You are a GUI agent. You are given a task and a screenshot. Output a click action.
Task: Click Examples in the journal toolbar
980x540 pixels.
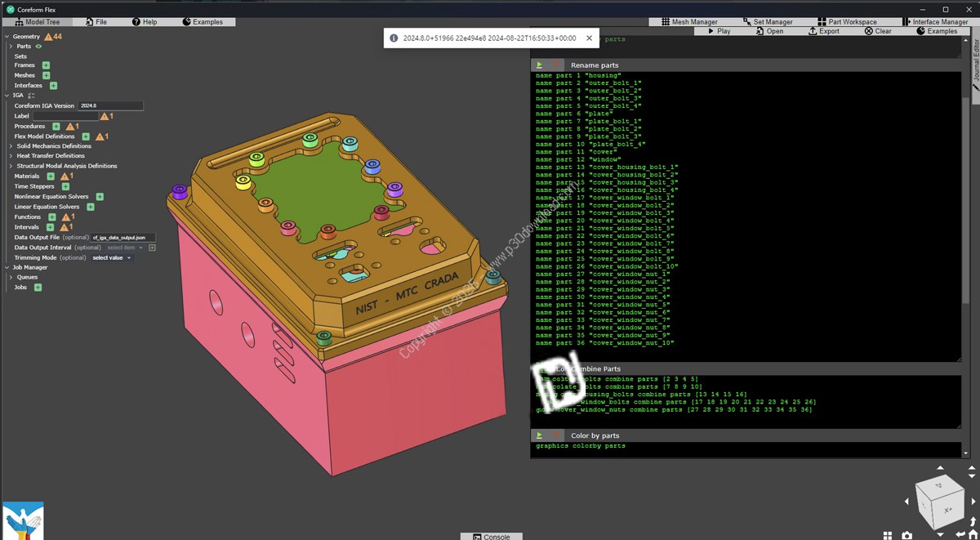937,31
